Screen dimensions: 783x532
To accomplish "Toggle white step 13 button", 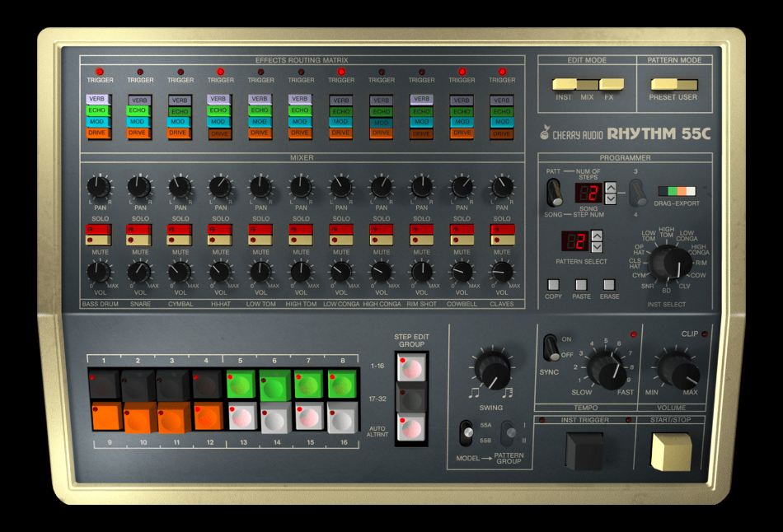I will [x=243, y=417].
